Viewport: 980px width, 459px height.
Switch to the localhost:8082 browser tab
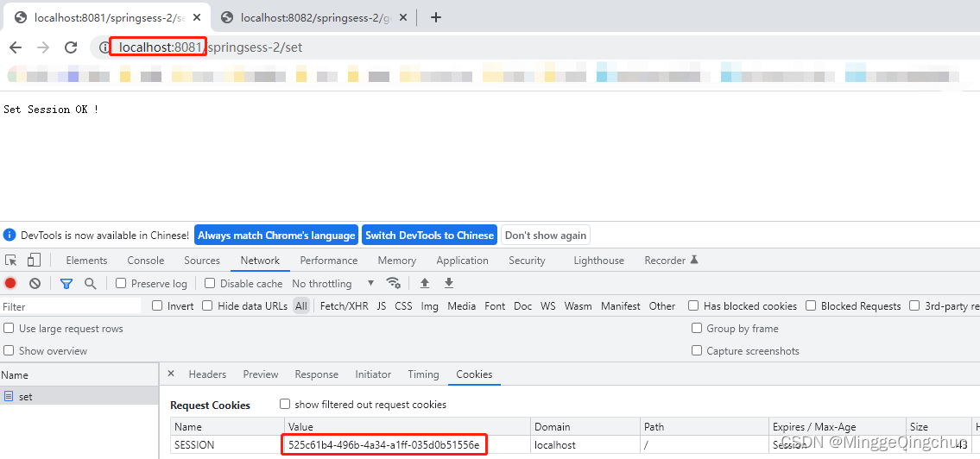314,17
